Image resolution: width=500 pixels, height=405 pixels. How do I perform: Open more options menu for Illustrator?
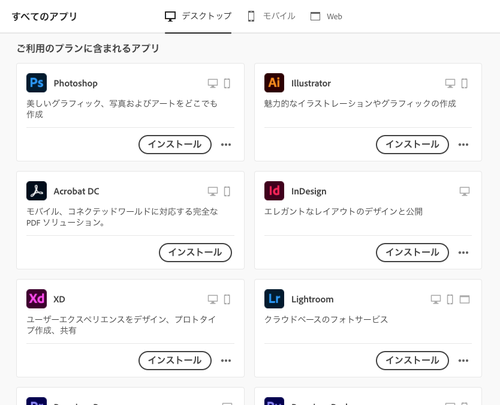pyautogui.click(x=463, y=144)
